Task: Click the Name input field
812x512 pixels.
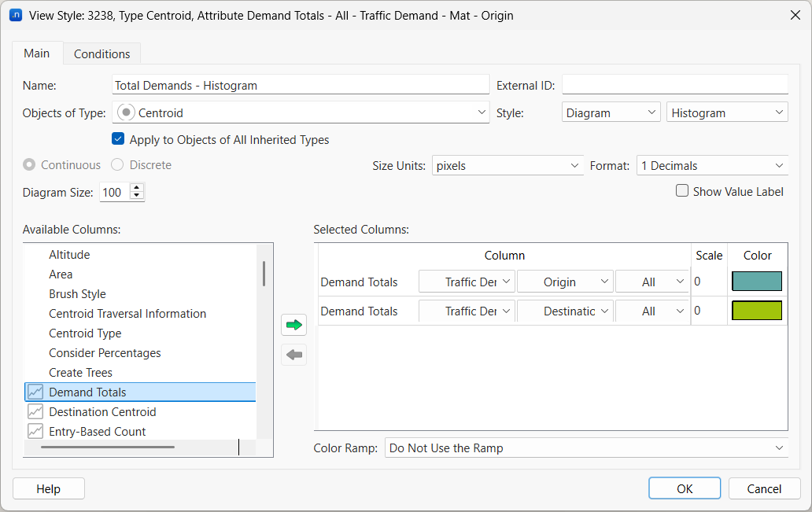Action: (301, 85)
